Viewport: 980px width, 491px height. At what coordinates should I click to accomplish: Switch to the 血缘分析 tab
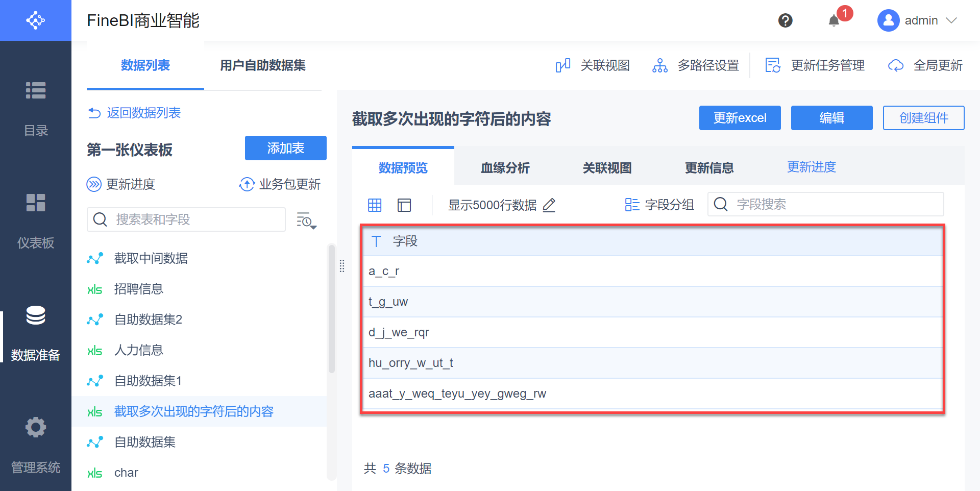click(x=505, y=167)
